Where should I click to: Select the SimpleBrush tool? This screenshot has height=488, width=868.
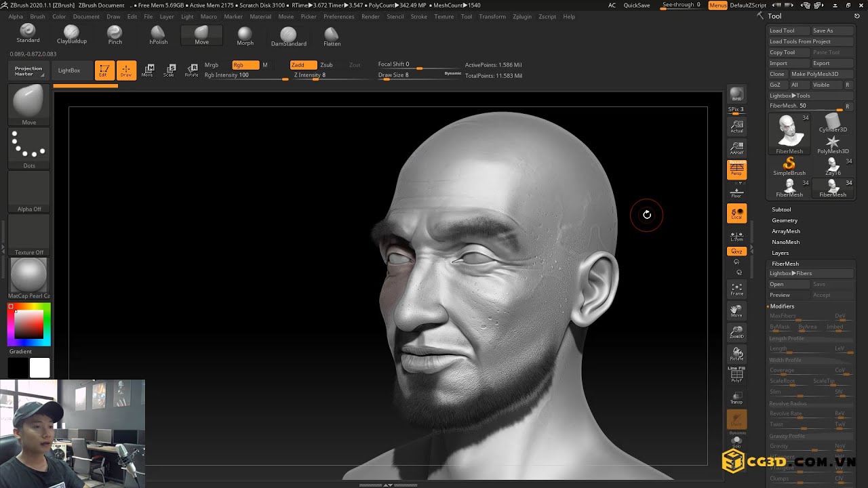[789, 167]
